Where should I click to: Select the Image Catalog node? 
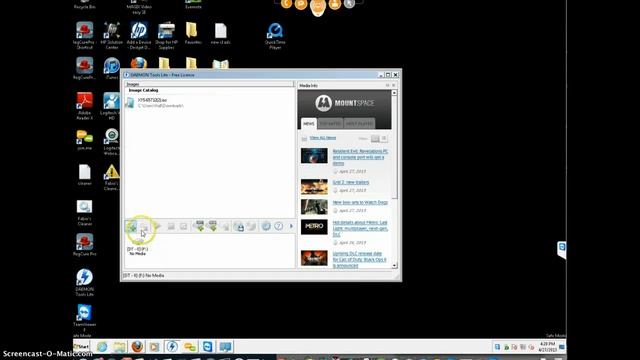(143, 90)
